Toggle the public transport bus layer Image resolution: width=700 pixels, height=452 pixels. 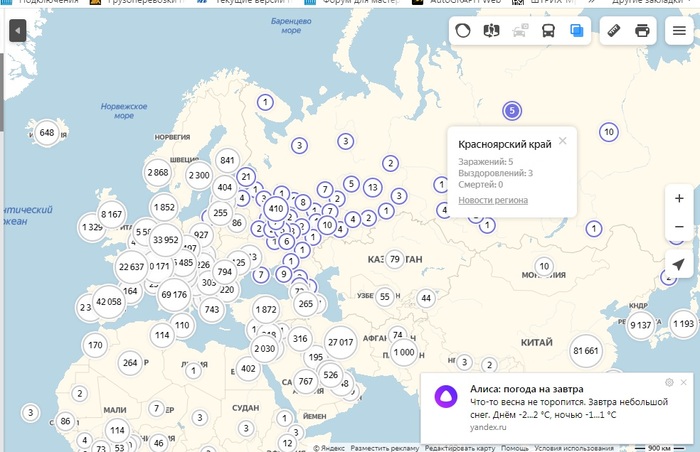[549, 30]
